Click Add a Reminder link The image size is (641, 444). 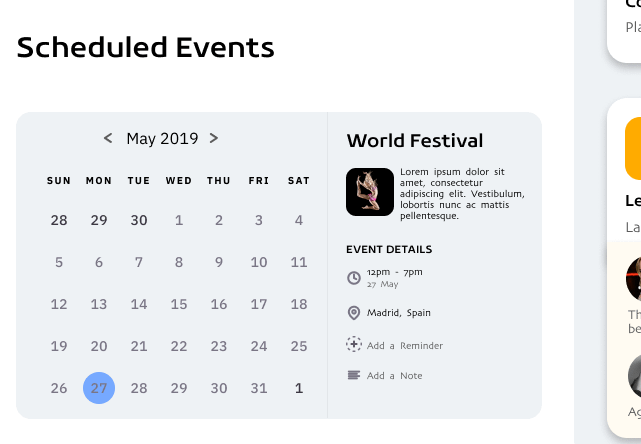click(x=404, y=346)
